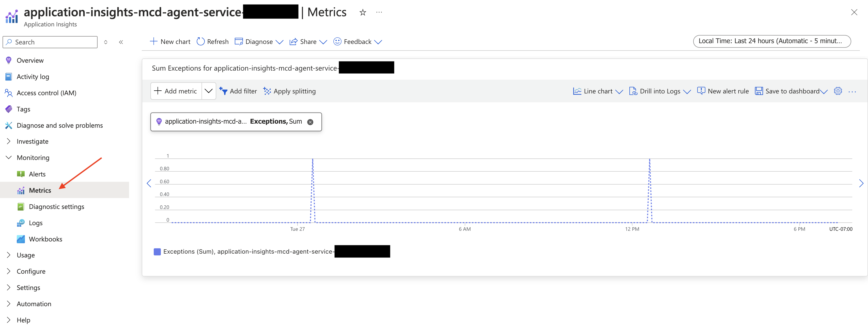868x327 pixels.
Task: Open Diagnostic settings
Action: (56, 206)
